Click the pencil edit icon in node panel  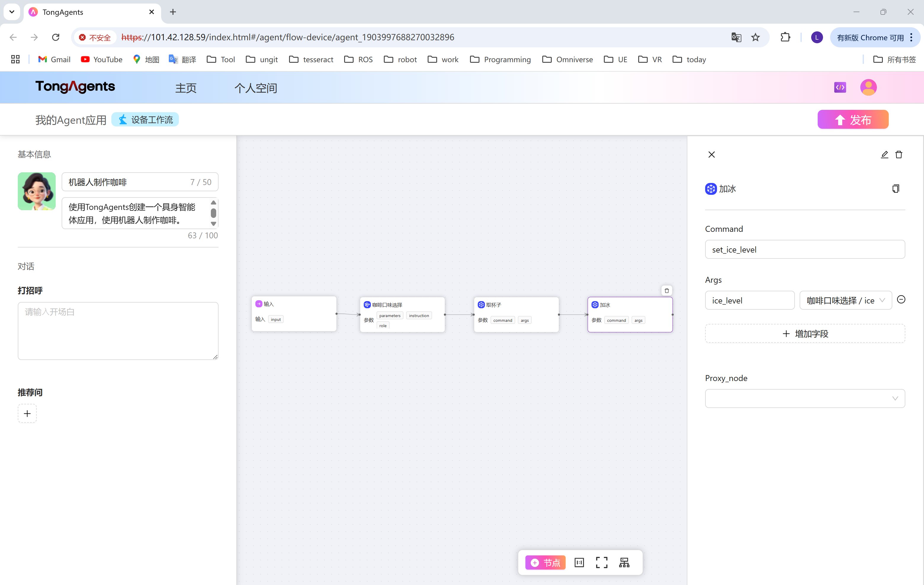(x=884, y=155)
